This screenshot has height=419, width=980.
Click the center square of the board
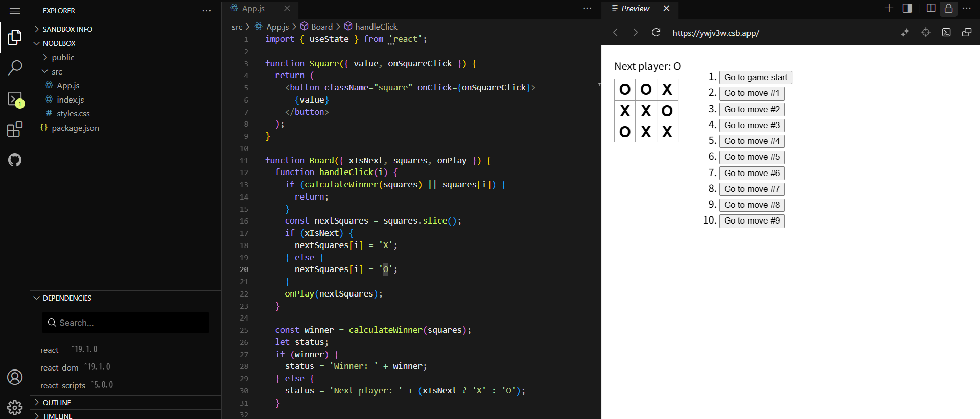(646, 111)
